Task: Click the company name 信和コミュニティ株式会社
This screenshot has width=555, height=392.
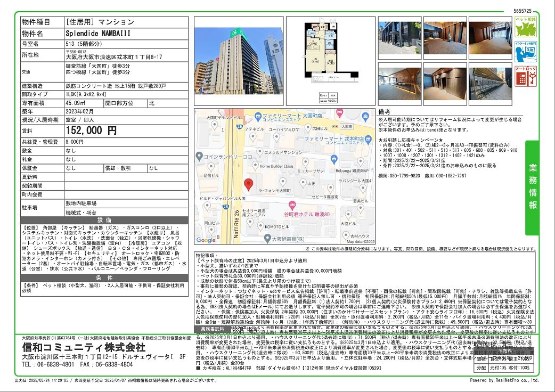Action: [84, 347]
